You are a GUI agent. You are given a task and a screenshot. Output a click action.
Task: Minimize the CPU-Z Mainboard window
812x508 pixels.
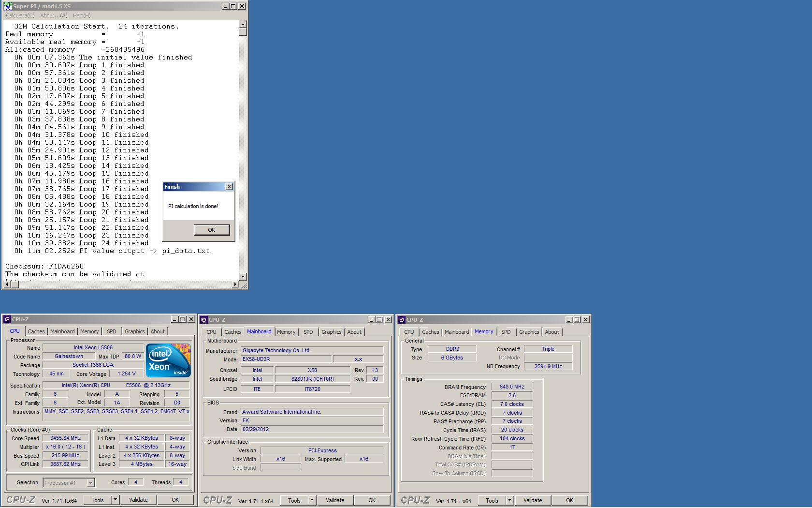371,320
